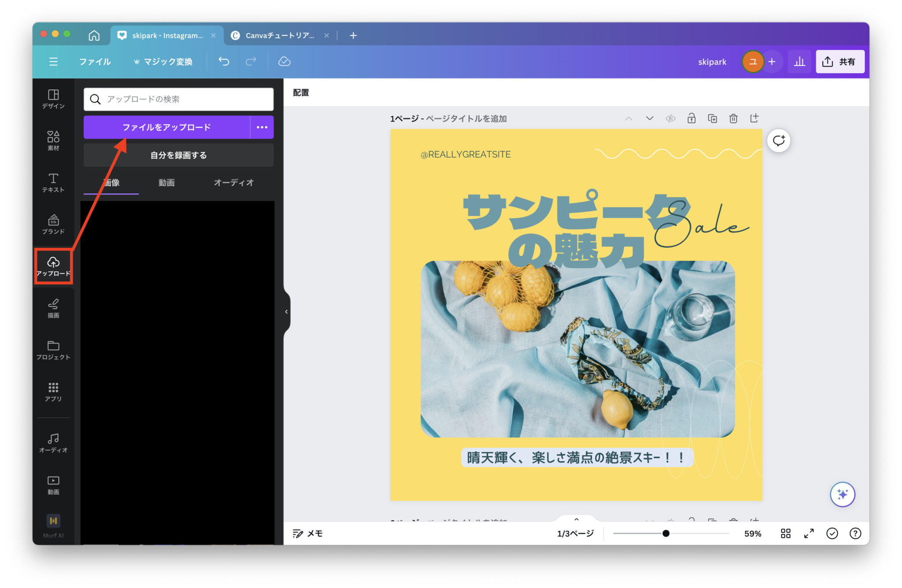
Task: Toggle fullscreen presentation mode icon
Action: click(x=809, y=533)
